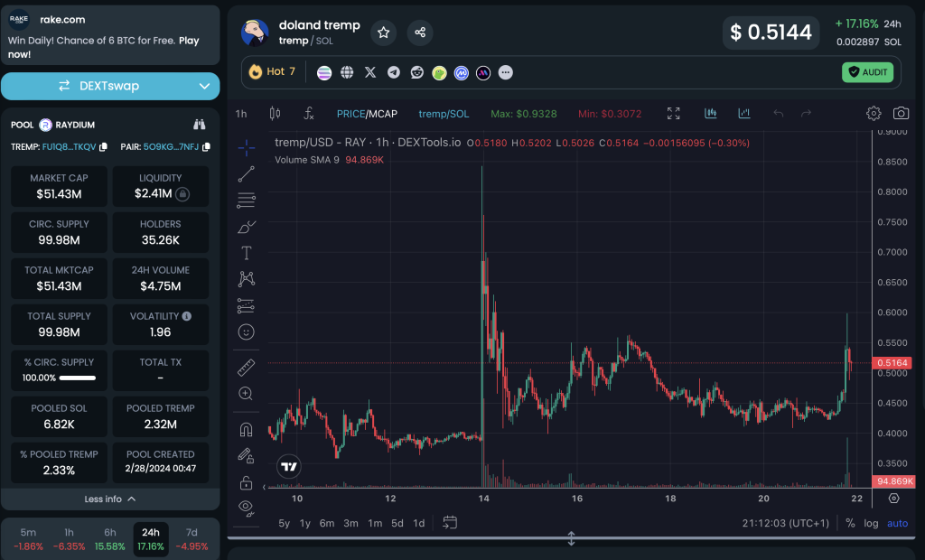Click the 0.5164 current price axis label
Screen dimensions: 925x560
pos(892,363)
